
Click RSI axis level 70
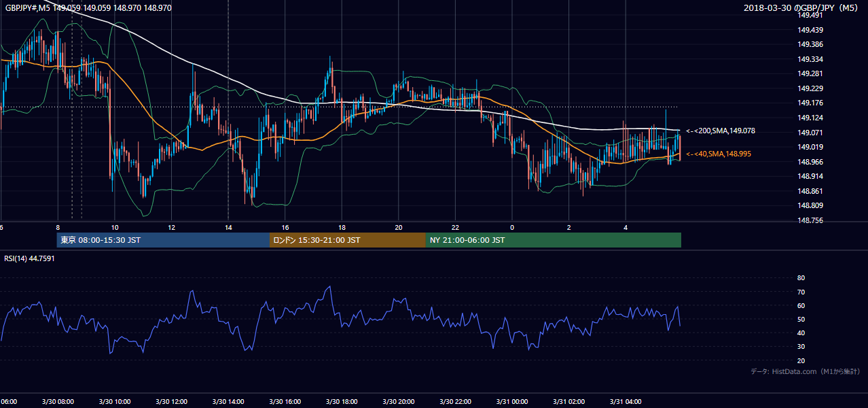(801, 292)
